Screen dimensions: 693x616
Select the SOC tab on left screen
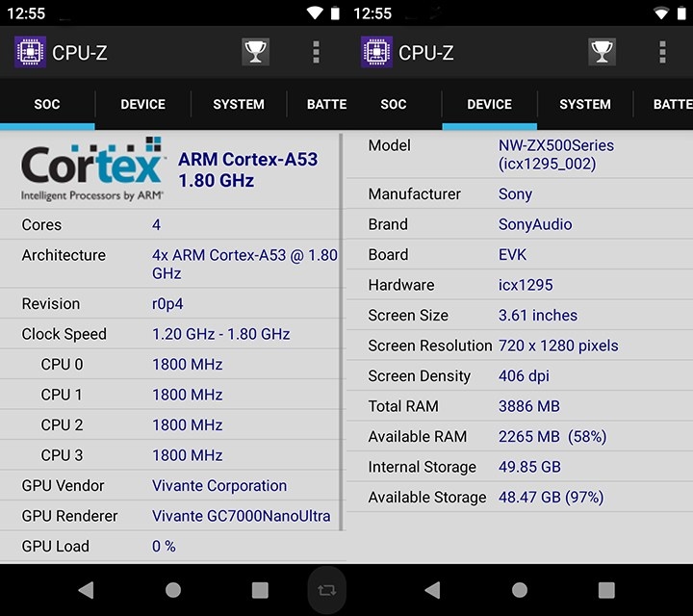[x=47, y=104]
